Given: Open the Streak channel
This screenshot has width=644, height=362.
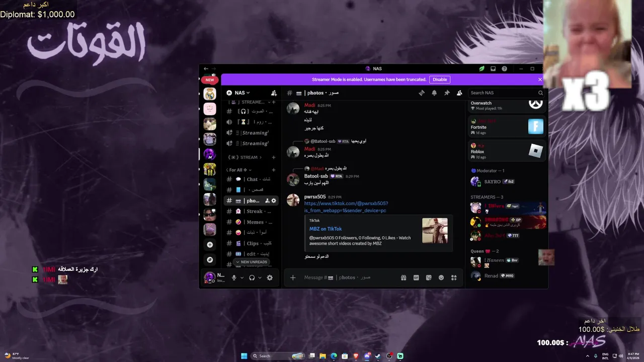Looking at the screenshot, I should tap(251, 211).
